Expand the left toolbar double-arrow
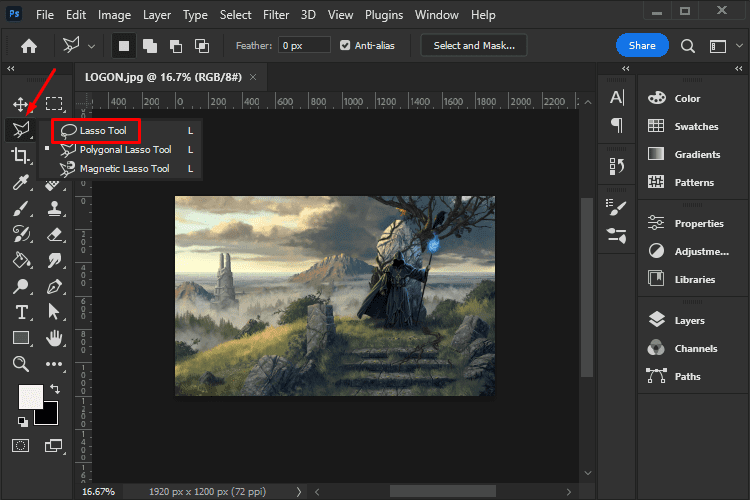 pos(11,68)
